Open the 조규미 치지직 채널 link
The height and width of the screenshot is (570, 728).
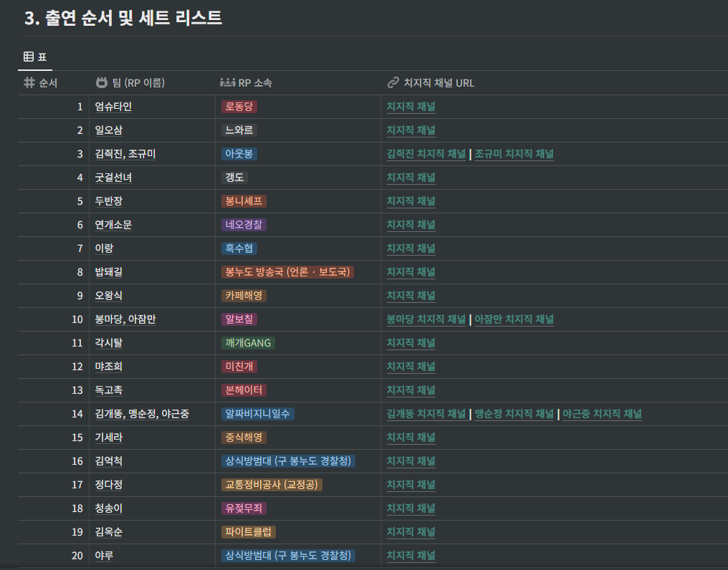(514, 154)
